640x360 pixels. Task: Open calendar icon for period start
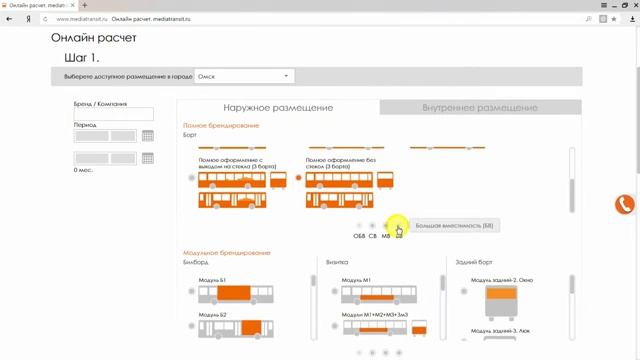(148, 136)
